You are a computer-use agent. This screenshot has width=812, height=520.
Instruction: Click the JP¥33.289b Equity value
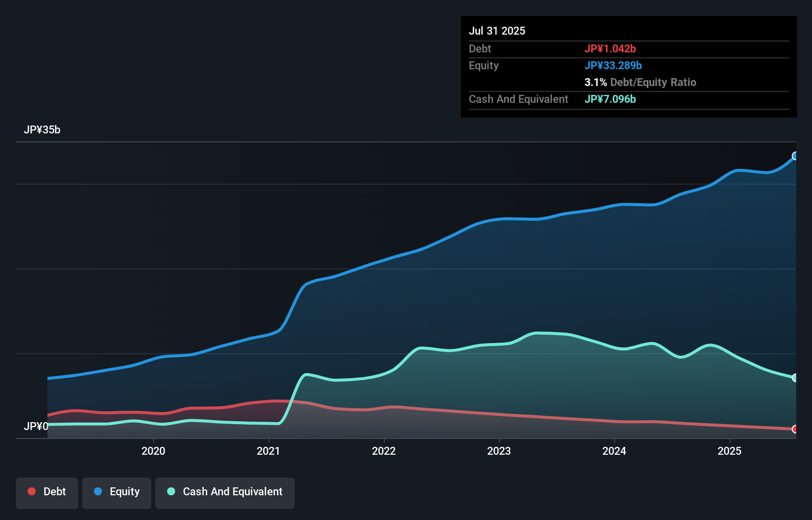pyautogui.click(x=614, y=65)
